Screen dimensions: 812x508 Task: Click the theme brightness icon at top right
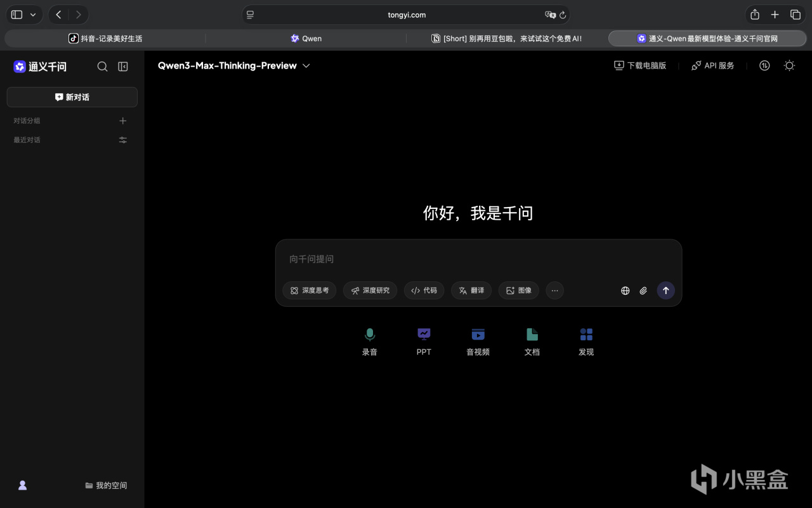pyautogui.click(x=789, y=65)
